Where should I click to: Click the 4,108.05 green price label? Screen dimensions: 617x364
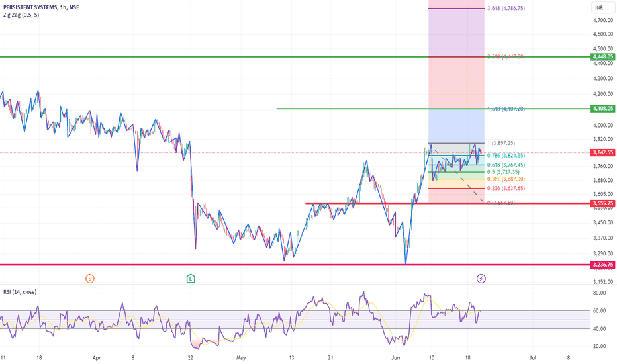[x=602, y=109]
